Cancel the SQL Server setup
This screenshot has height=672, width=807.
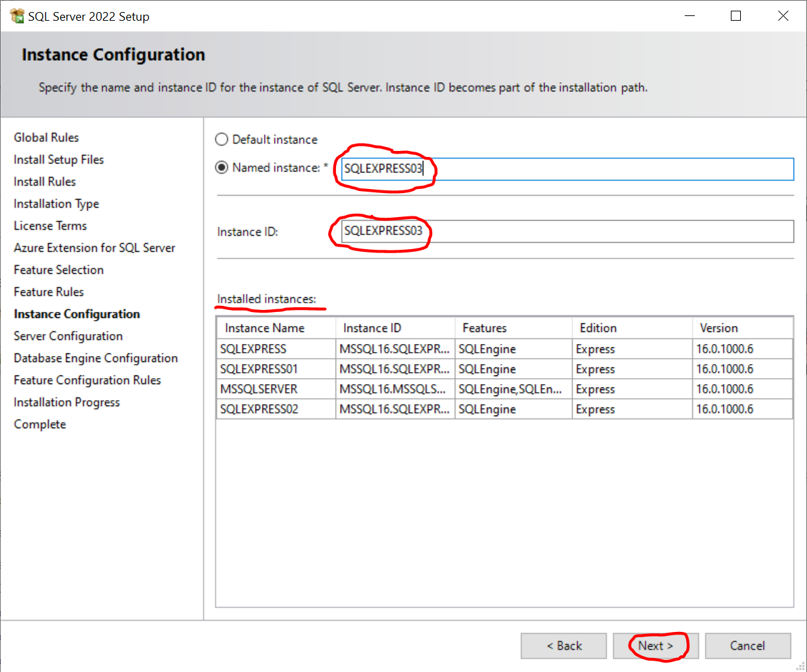tap(748, 646)
